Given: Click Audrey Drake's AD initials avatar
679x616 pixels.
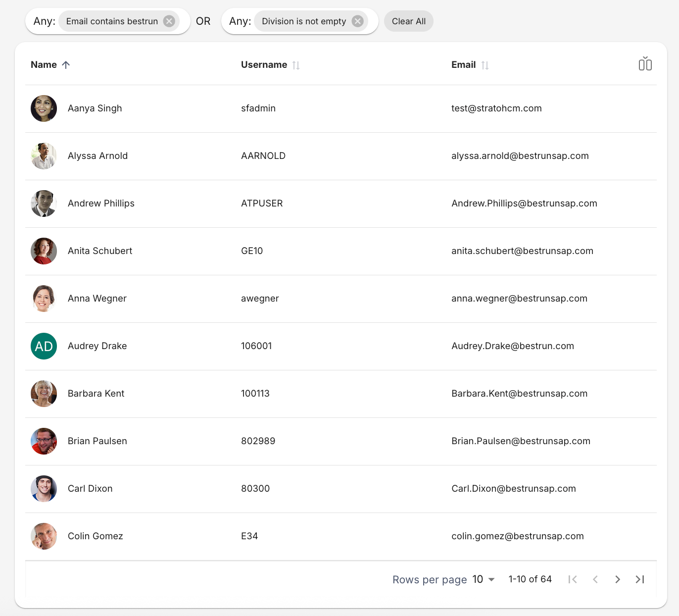Looking at the screenshot, I should [44, 346].
